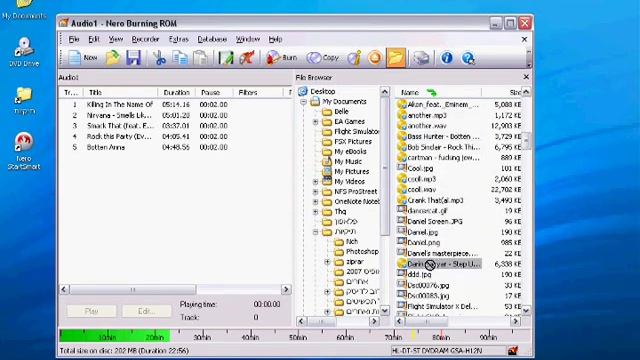Image resolution: width=640 pixels, height=360 pixels.
Task: Expand the Thq folder node
Action: pos(316,211)
